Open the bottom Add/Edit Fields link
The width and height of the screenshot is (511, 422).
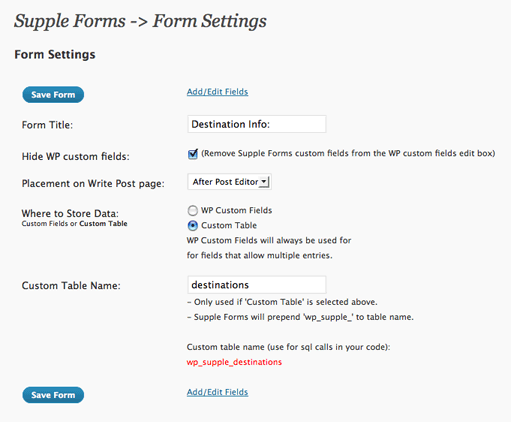tap(217, 392)
